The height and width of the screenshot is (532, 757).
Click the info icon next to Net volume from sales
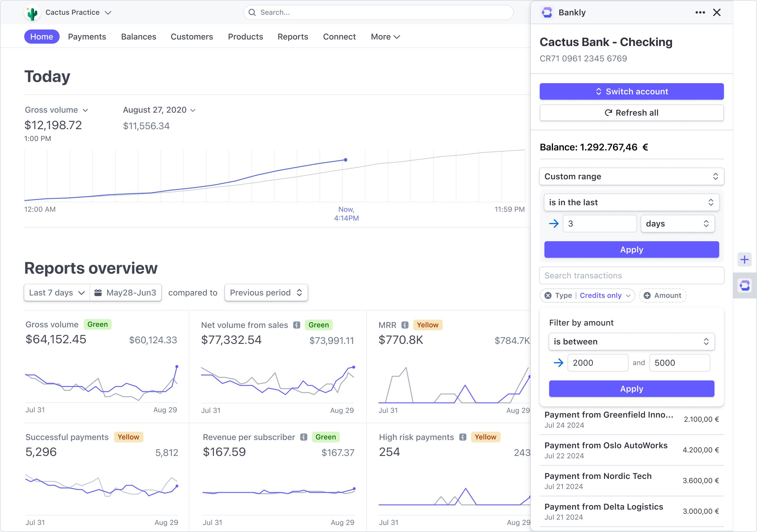(x=296, y=325)
